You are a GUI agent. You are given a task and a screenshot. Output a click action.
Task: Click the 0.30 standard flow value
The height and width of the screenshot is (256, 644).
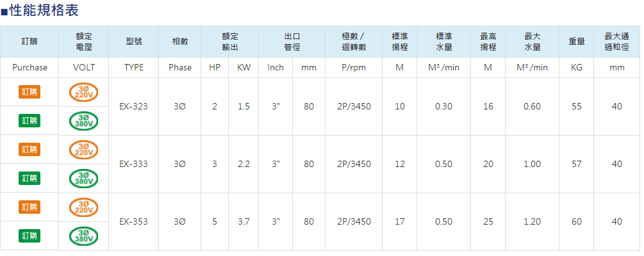[x=443, y=106]
